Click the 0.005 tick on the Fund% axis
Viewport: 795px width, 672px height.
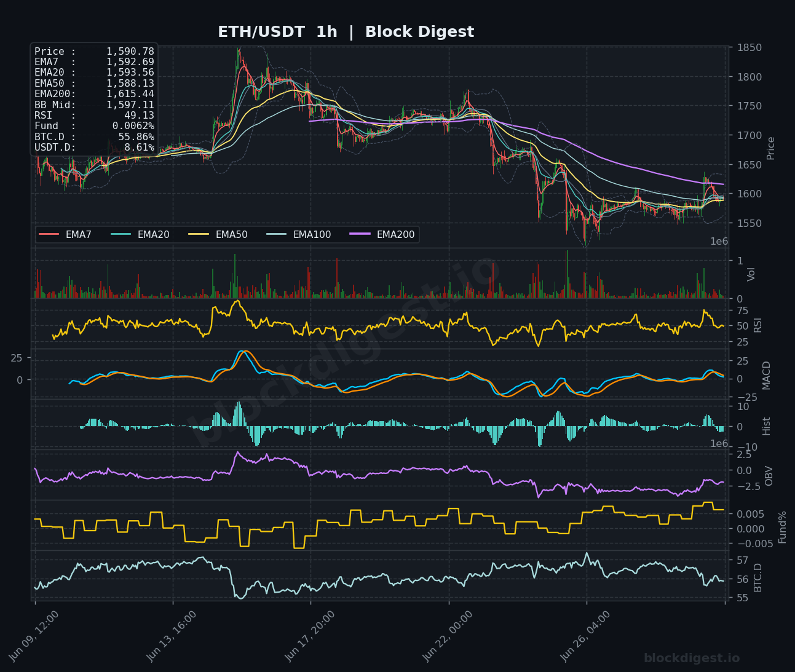pos(750,514)
